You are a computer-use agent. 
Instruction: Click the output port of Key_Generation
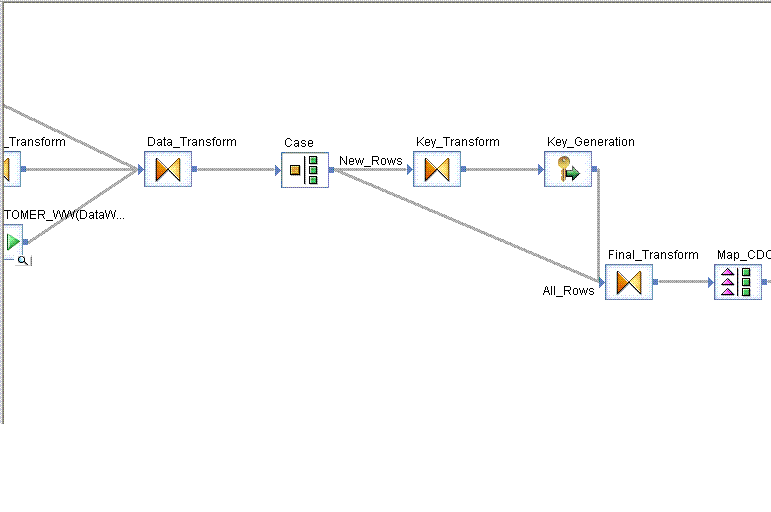click(x=595, y=170)
